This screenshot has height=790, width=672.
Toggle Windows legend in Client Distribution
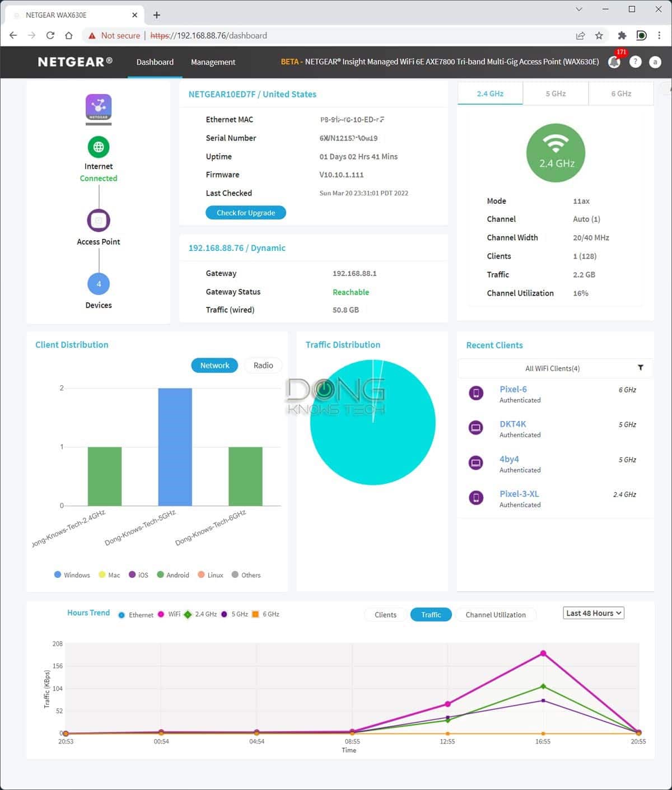coord(72,575)
